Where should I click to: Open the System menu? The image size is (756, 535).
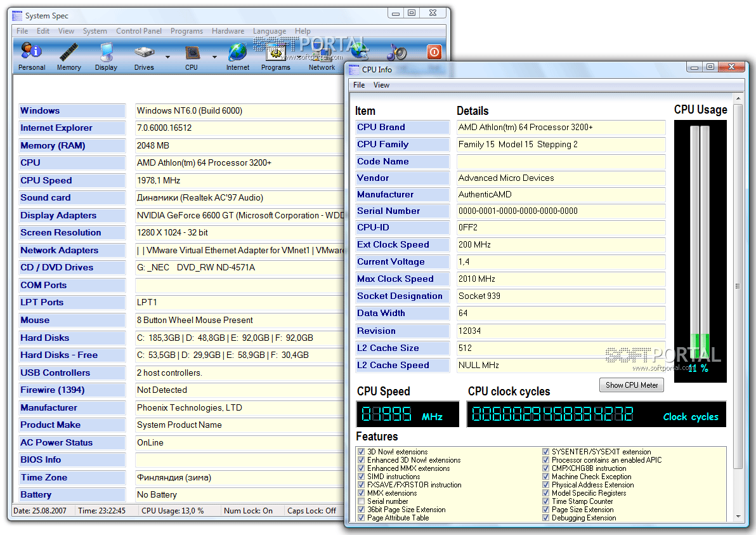pos(95,31)
